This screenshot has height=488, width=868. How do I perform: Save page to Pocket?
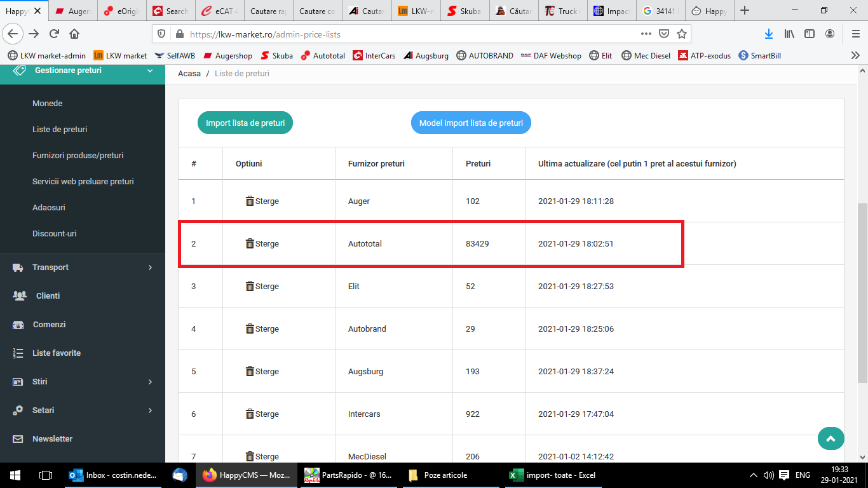click(663, 34)
